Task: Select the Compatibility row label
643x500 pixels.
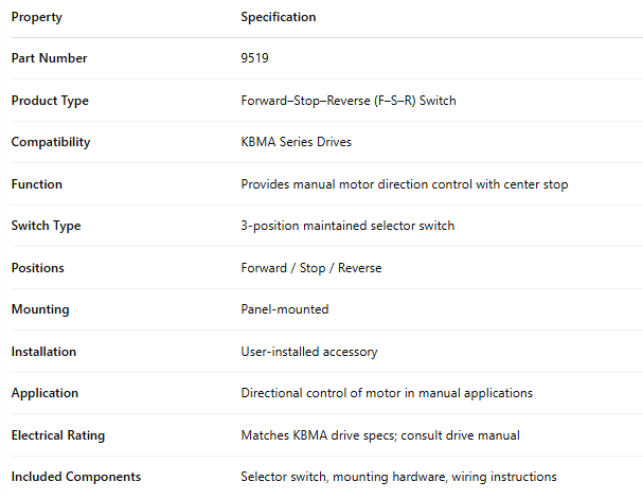Action: click(x=50, y=142)
